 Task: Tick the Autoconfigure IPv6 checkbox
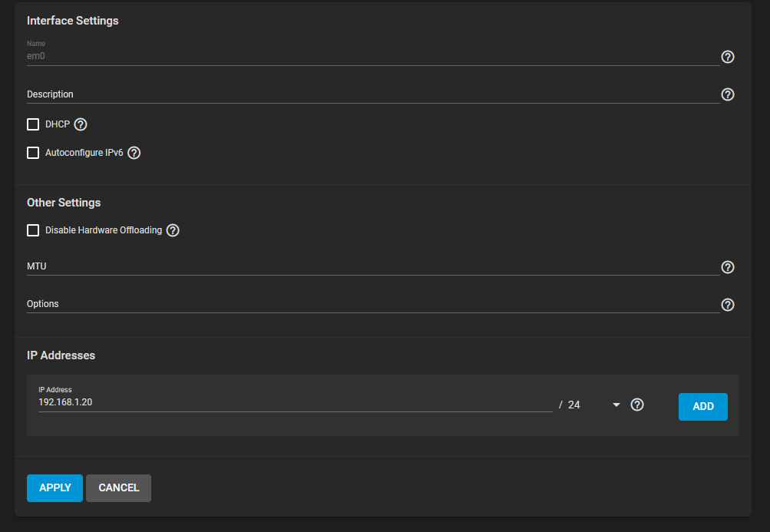(33, 153)
